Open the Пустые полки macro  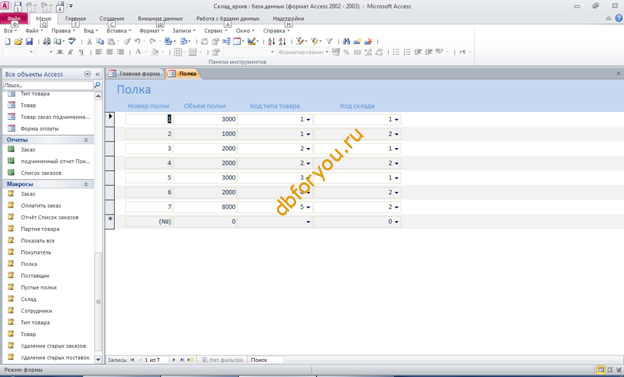[39, 287]
